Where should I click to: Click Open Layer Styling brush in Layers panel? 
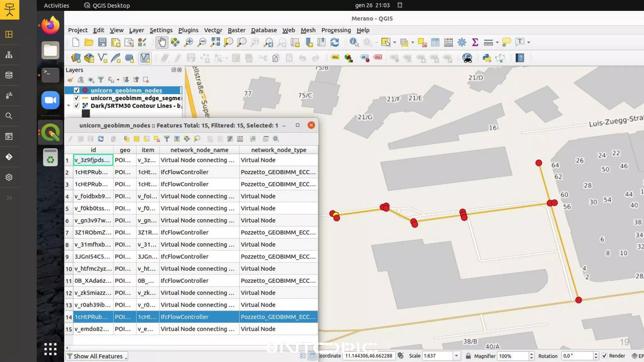point(70,80)
